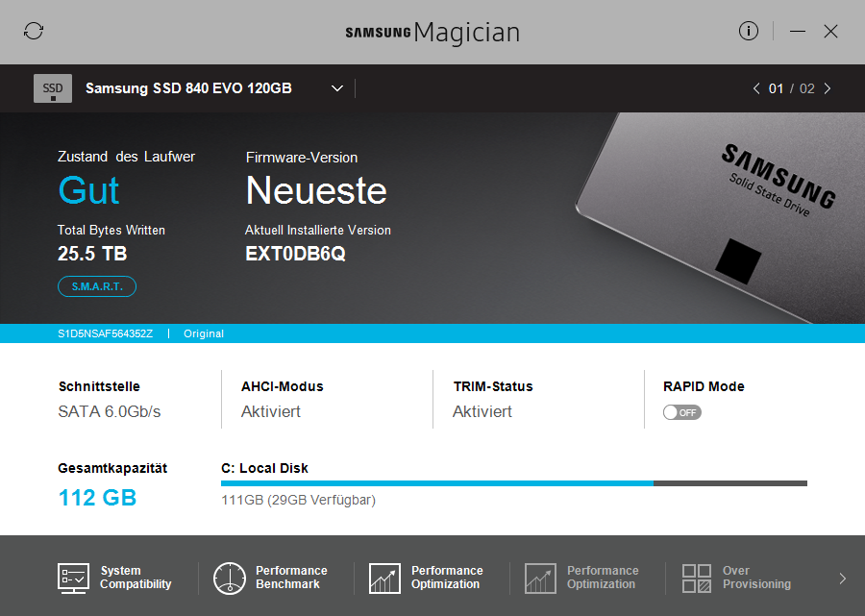Open System Compatibility label
Screen dimensions: 865x616
(136, 578)
